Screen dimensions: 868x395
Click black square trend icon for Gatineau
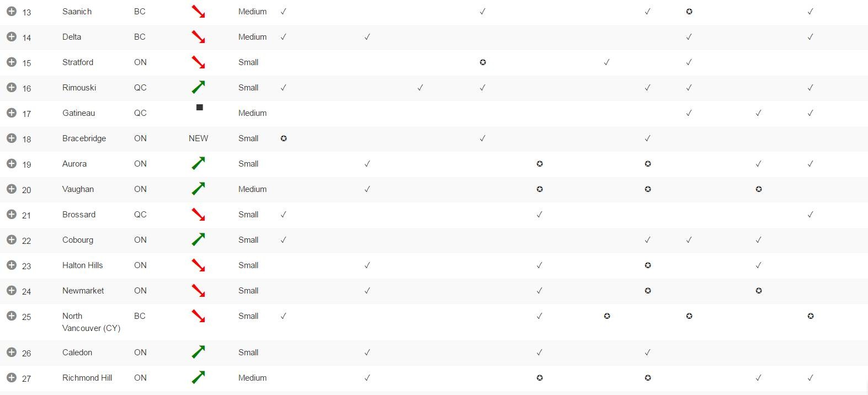click(200, 108)
